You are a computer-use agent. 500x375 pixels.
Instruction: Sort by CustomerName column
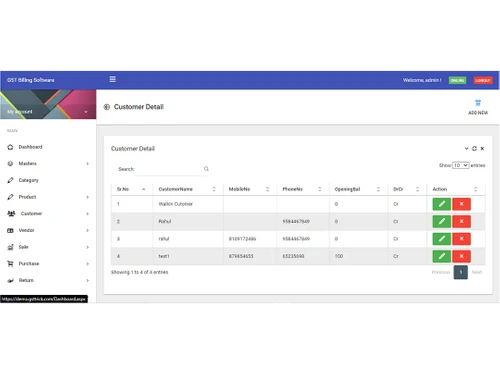coord(188,189)
